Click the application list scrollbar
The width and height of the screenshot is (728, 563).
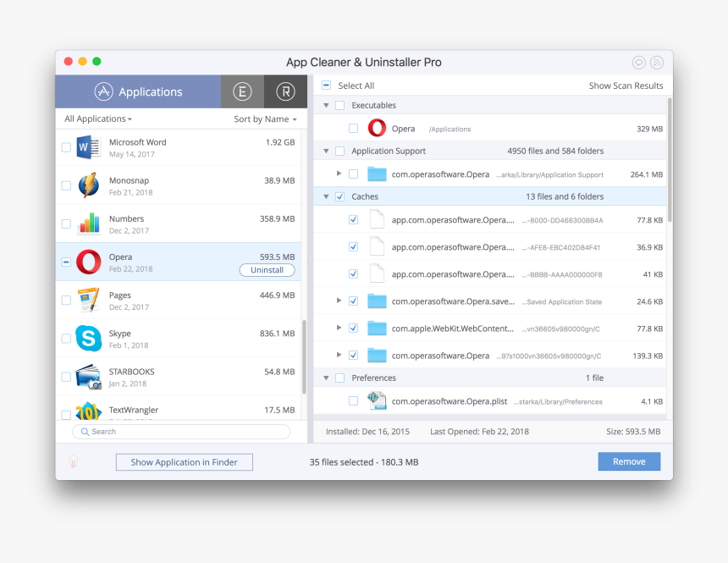304,356
